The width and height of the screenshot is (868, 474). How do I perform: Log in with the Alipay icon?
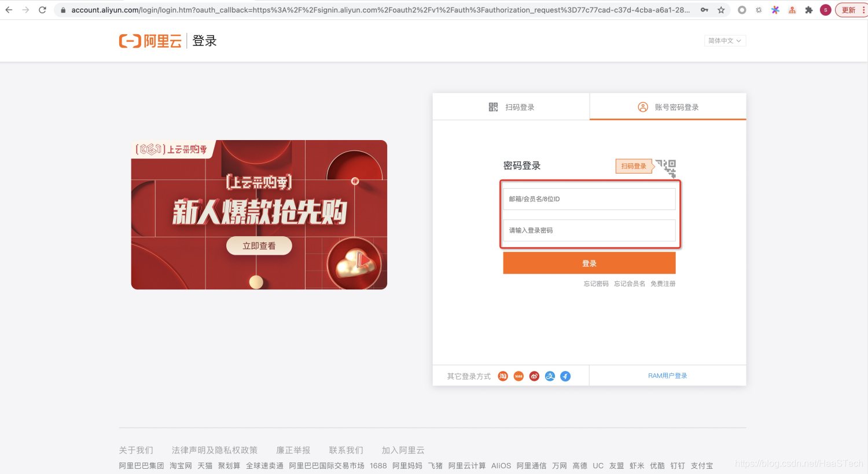[x=550, y=376]
